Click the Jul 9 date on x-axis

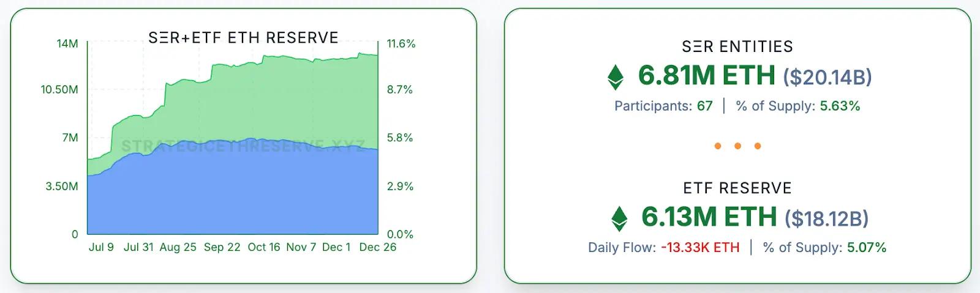point(101,247)
